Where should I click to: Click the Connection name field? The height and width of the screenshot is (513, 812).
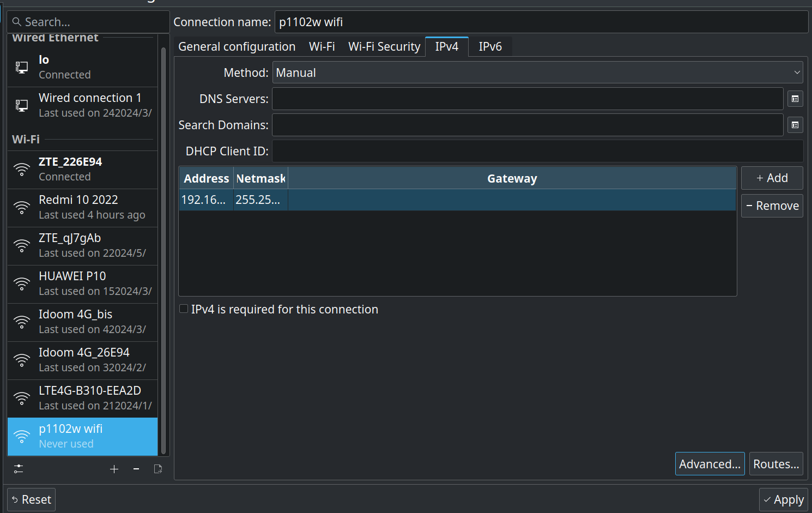point(541,22)
